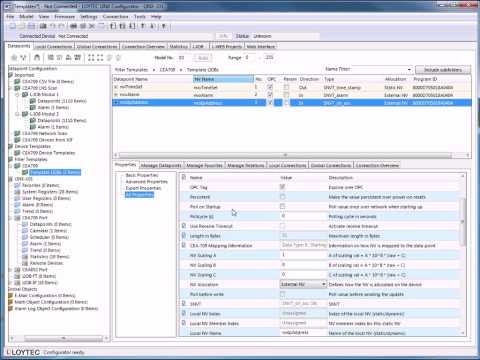
Task: Select CEA709 Network Scan node icon
Action: pos(17,133)
